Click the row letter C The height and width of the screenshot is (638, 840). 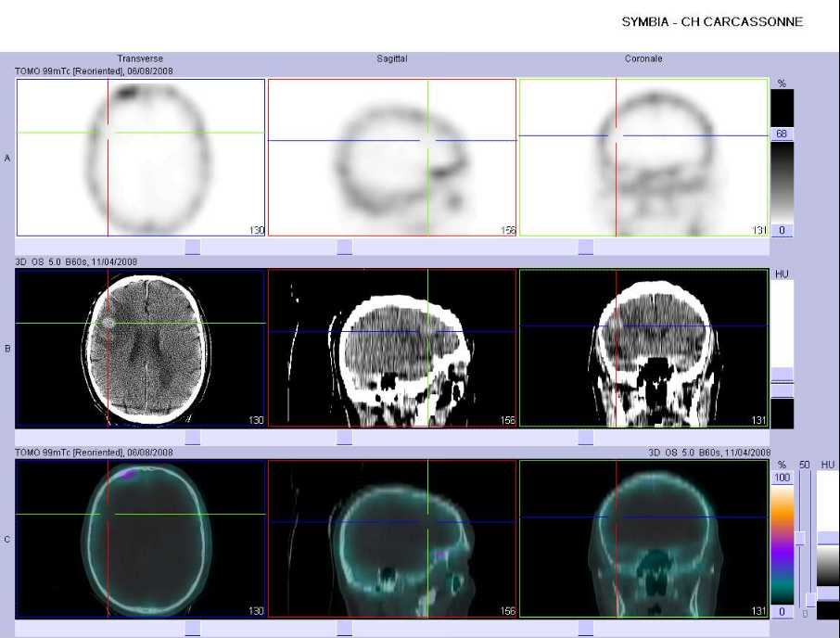click(x=7, y=540)
